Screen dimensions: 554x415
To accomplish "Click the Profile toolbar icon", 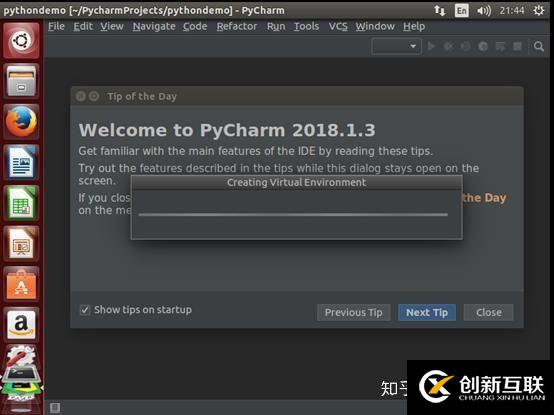I will (483, 46).
